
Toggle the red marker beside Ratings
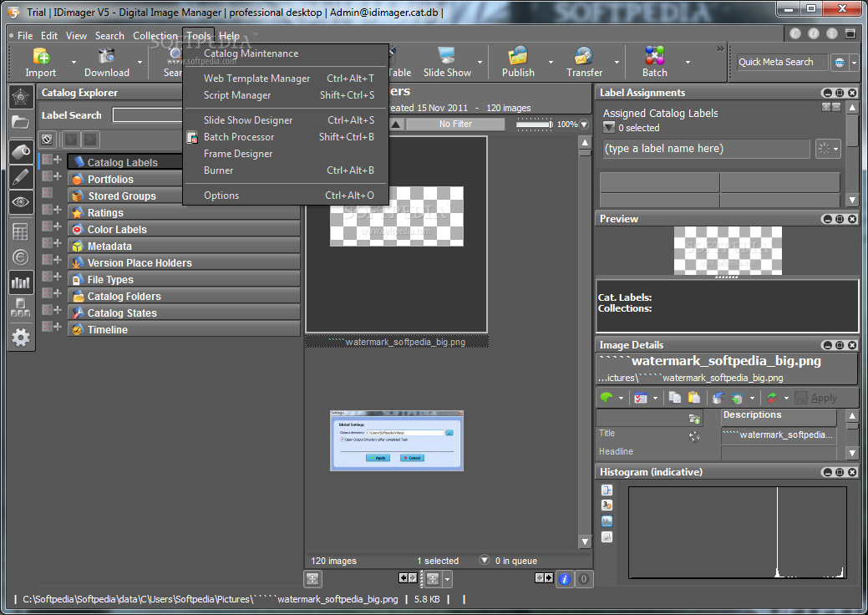47,209
